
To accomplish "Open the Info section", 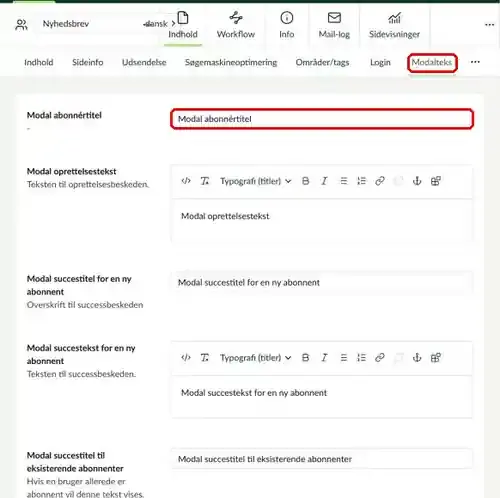I will tap(287, 25).
